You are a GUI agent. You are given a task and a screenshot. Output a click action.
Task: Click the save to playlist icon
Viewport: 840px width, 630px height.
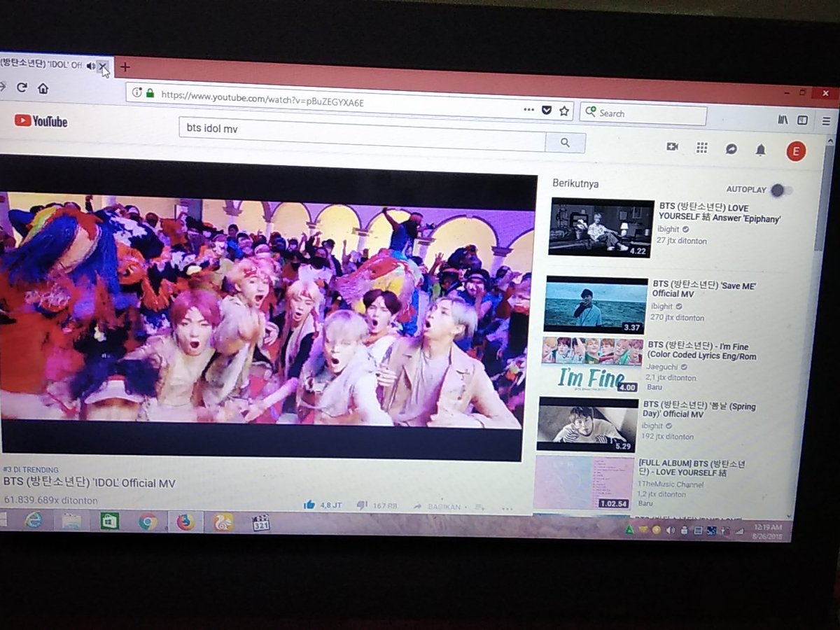pos(479,507)
